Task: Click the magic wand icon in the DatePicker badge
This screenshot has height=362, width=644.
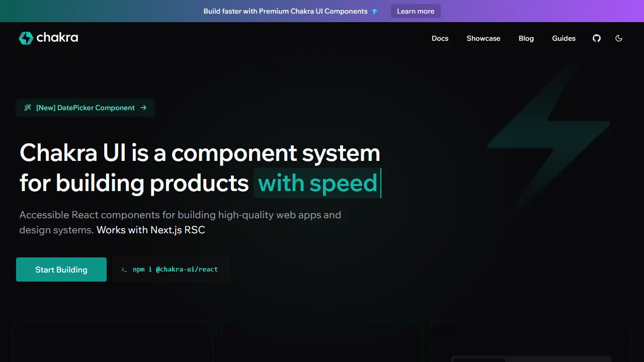Action: pyautogui.click(x=28, y=108)
